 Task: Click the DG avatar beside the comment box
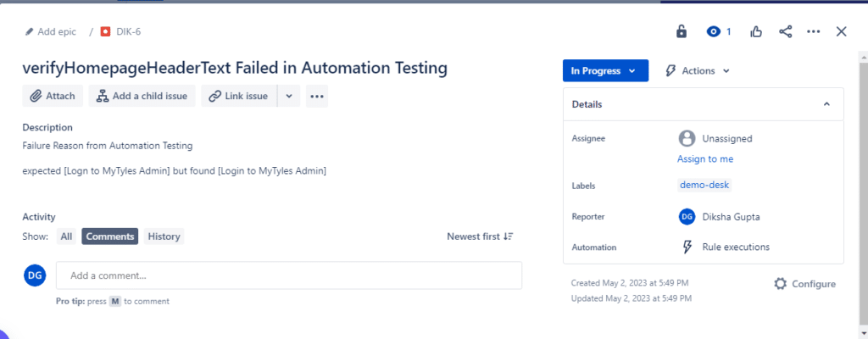pyautogui.click(x=35, y=275)
